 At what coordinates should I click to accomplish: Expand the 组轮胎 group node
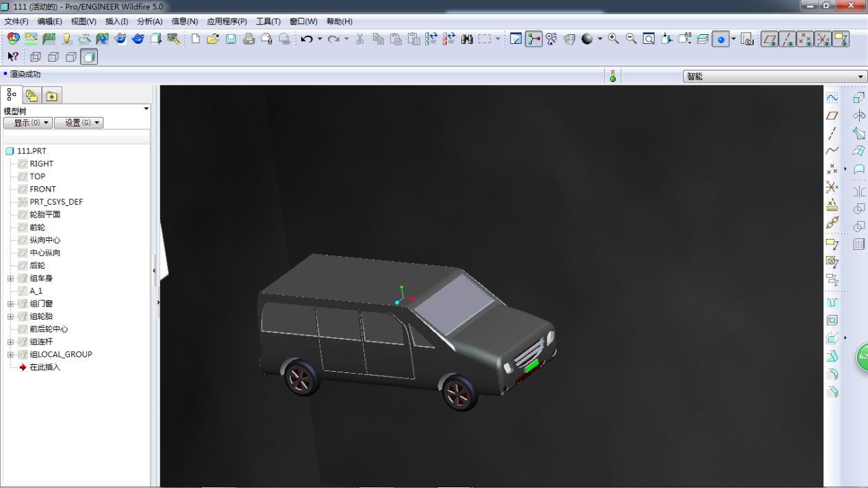[10, 317]
